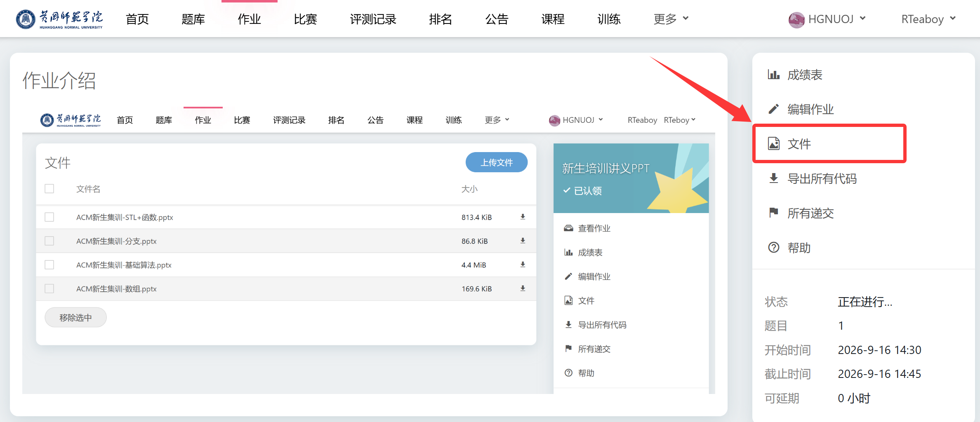The height and width of the screenshot is (422, 980).
Task: Click the 已认领 checkmark on the PPT card
Action: (x=567, y=190)
